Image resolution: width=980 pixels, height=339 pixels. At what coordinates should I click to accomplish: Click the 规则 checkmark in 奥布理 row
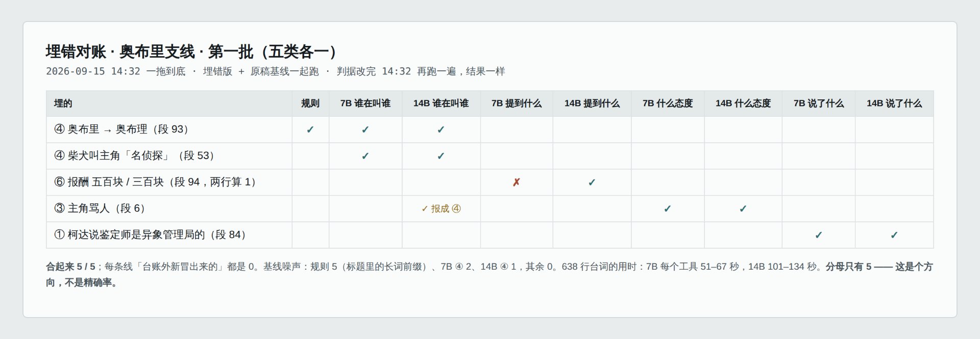[310, 130]
